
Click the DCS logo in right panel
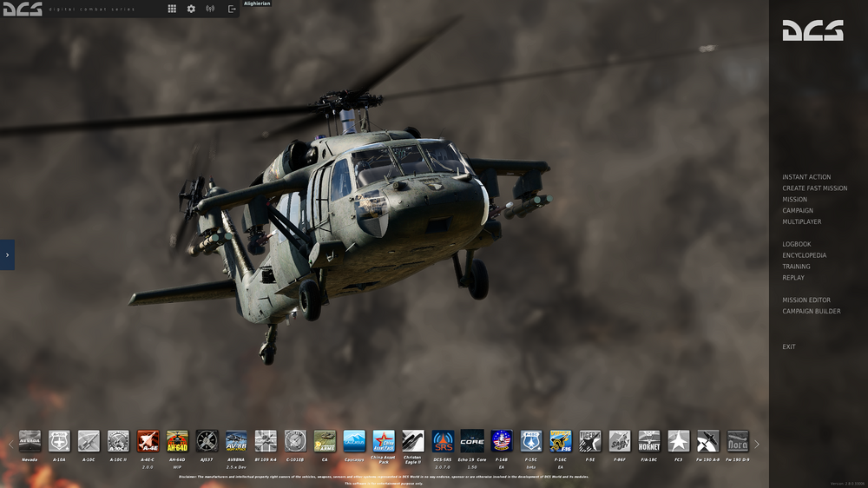click(x=812, y=30)
